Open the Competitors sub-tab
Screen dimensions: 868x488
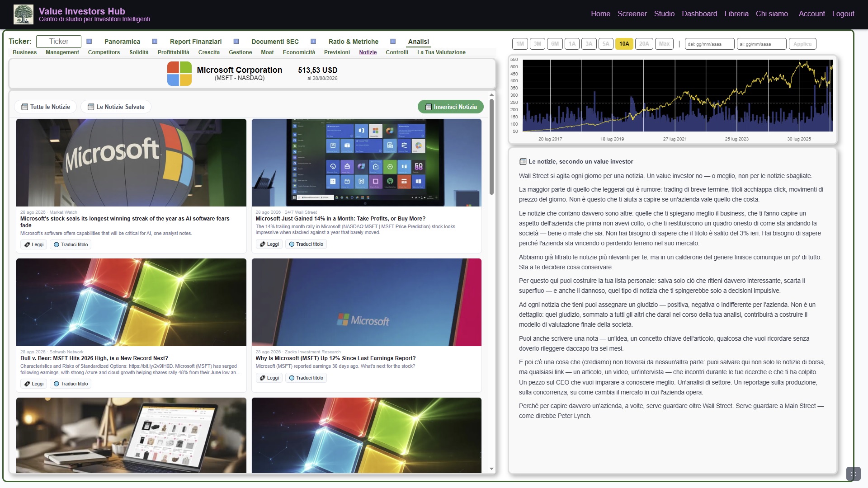point(104,52)
